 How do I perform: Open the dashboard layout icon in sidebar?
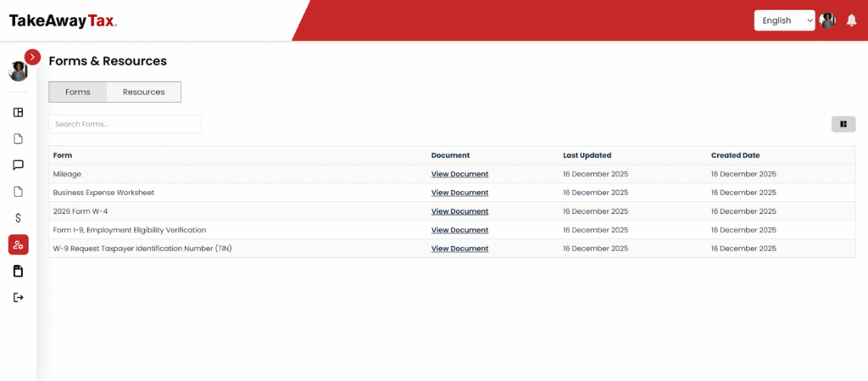[18, 112]
